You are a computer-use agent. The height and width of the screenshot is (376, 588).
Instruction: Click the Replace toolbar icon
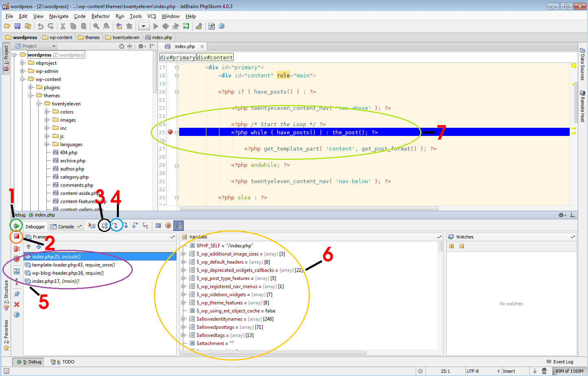point(106,26)
